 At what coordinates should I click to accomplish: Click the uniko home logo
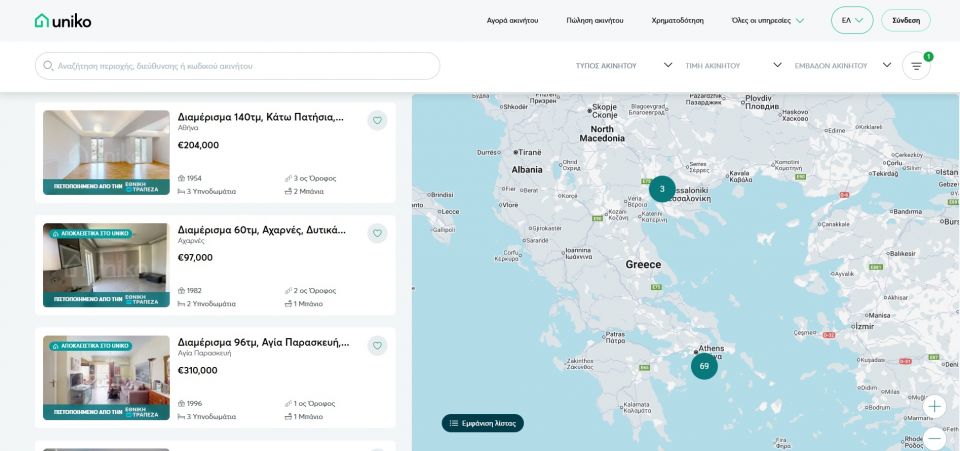pyautogui.click(x=63, y=20)
